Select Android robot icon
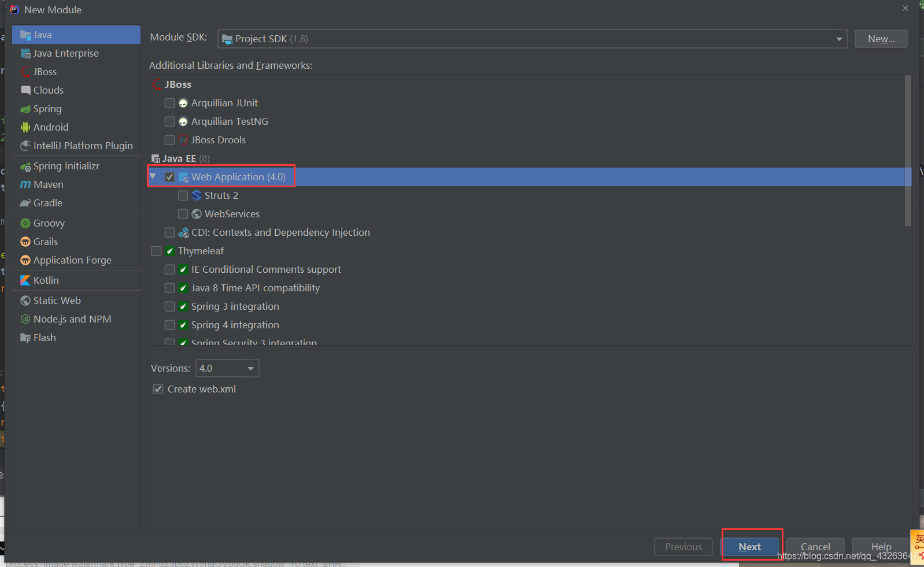Image resolution: width=924 pixels, height=567 pixels. tap(25, 127)
